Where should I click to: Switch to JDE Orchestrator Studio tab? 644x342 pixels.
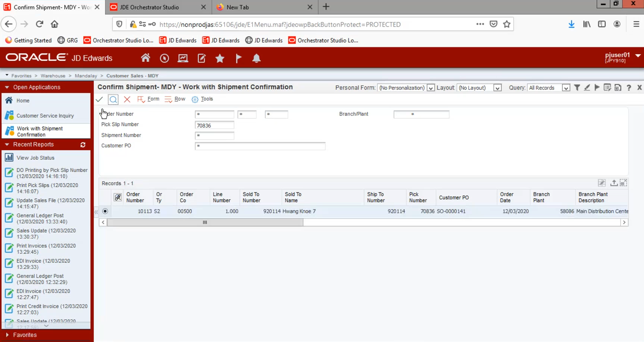click(x=149, y=7)
